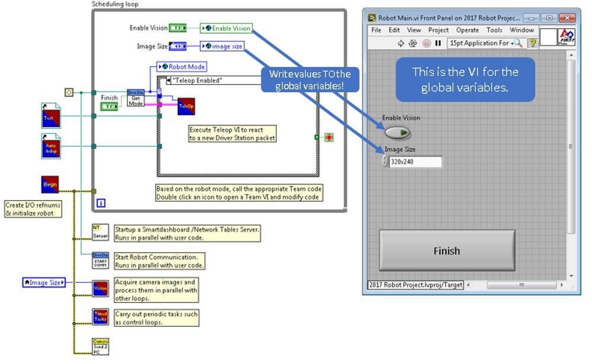Click the Camera Send 2 PC icon

pyautogui.click(x=100, y=346)
